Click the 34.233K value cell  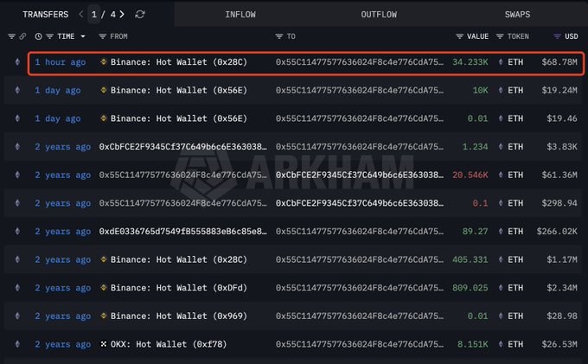470,62
